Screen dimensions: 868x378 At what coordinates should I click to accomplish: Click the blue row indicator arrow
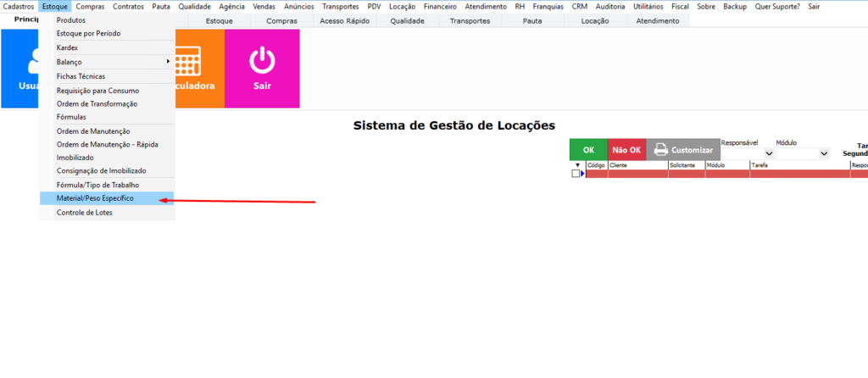[x=582, y=174]
